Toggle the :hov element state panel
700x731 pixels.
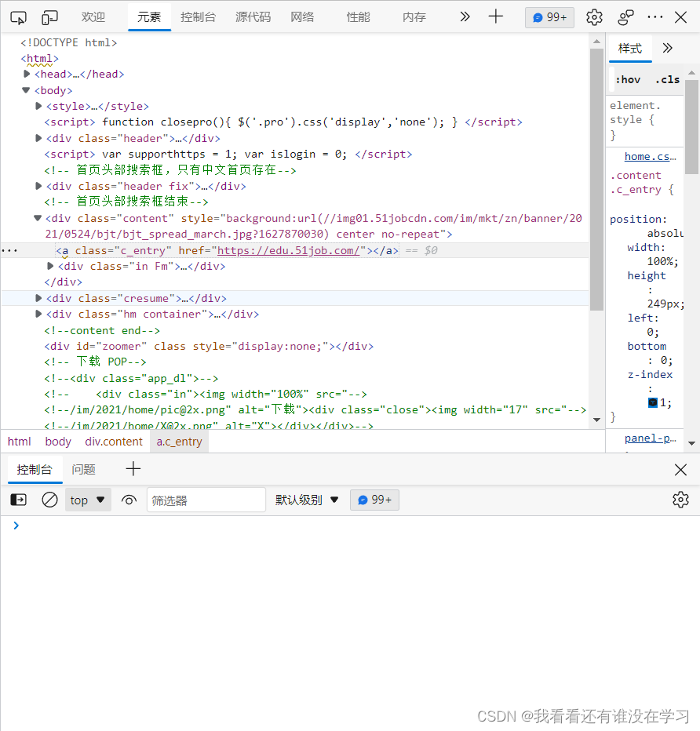tap(628, 80)
